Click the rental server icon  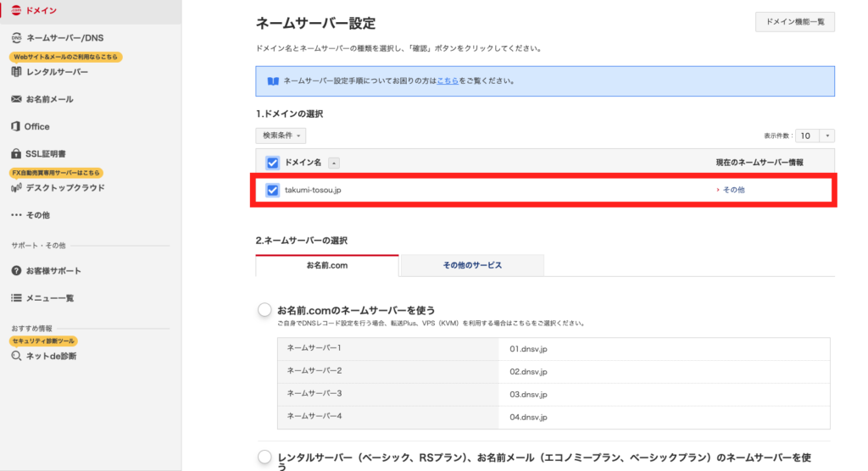(16, 71)
